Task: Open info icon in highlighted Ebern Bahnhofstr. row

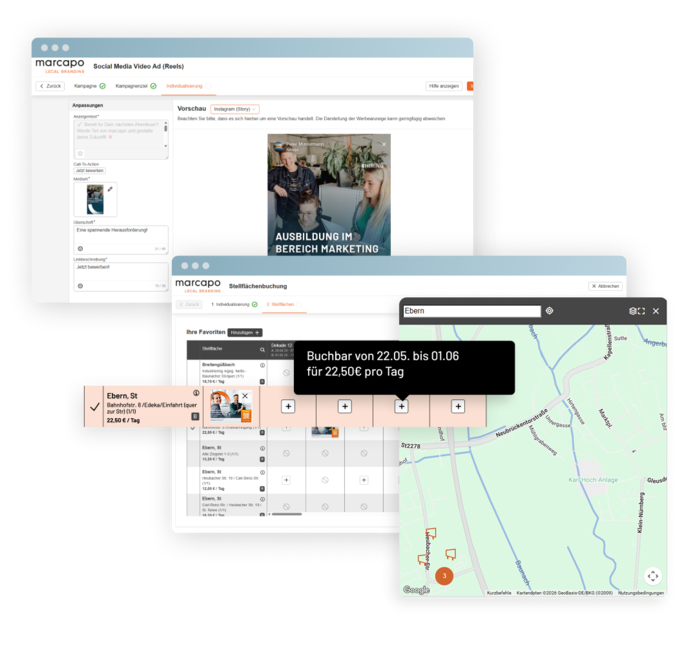Action: 196,393
